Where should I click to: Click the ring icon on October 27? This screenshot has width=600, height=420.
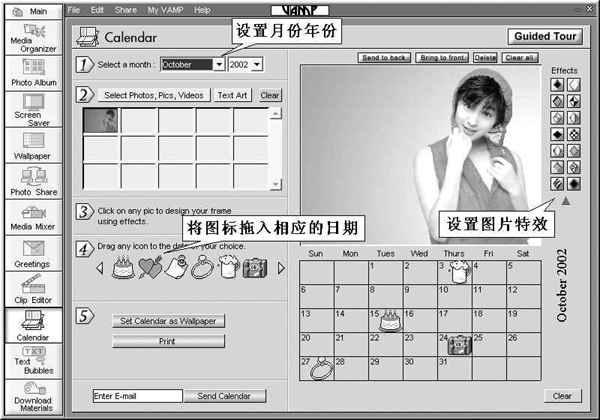[x=322, y=368]
